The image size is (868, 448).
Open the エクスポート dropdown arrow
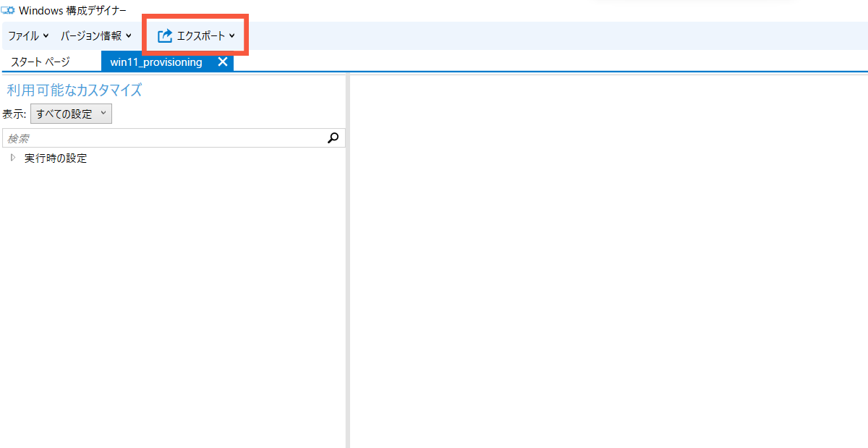[x=233, y=34]
